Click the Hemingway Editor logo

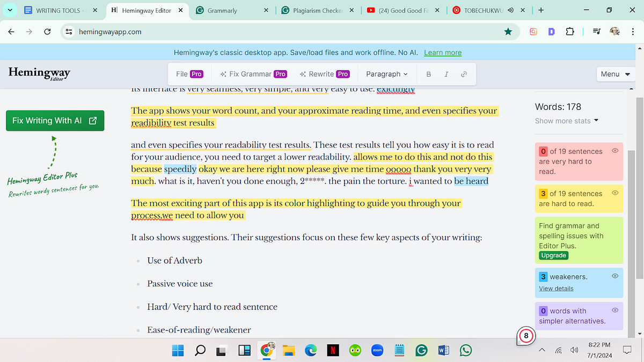[x=39, y=73]
